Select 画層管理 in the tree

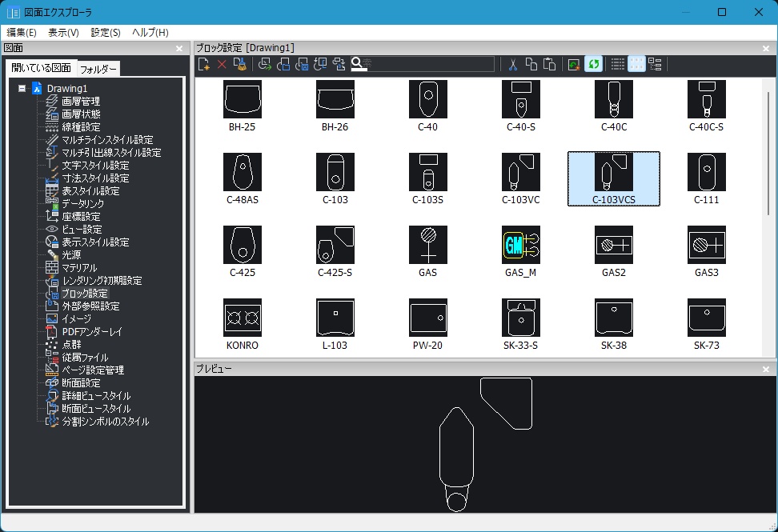(80, 101)
